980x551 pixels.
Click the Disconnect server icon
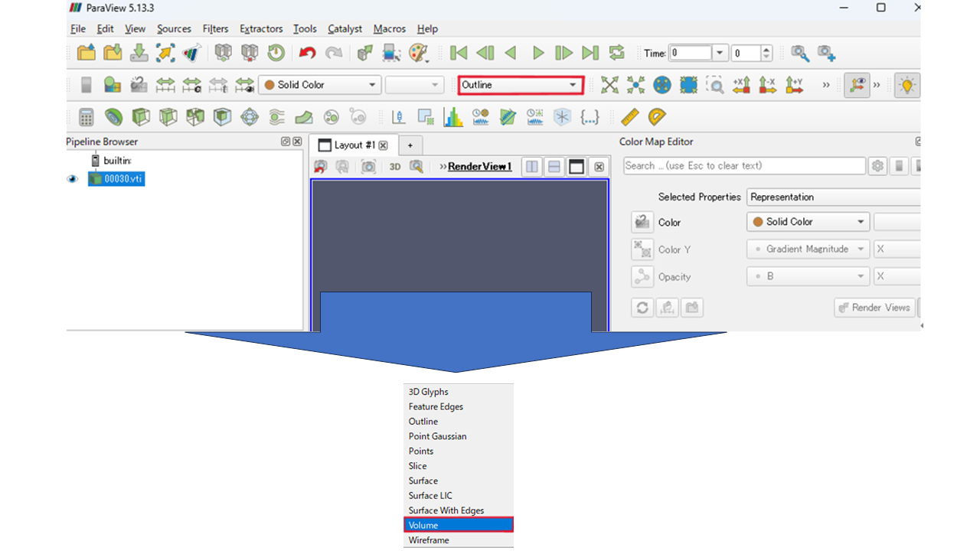pos(250,52)
